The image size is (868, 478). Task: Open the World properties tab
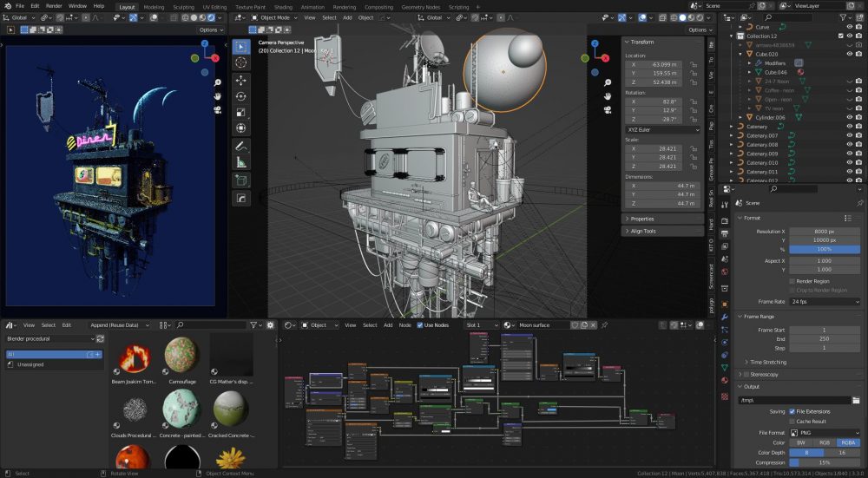pos(725,272)
